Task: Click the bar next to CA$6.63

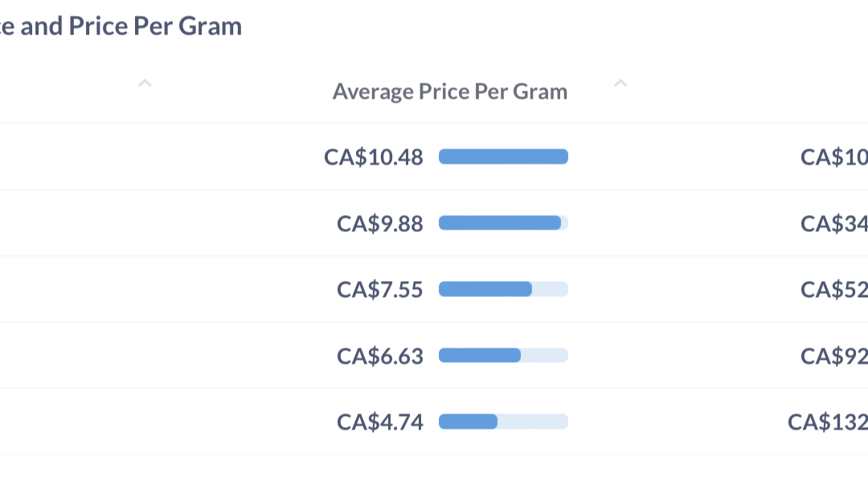Action: (503, 356)
